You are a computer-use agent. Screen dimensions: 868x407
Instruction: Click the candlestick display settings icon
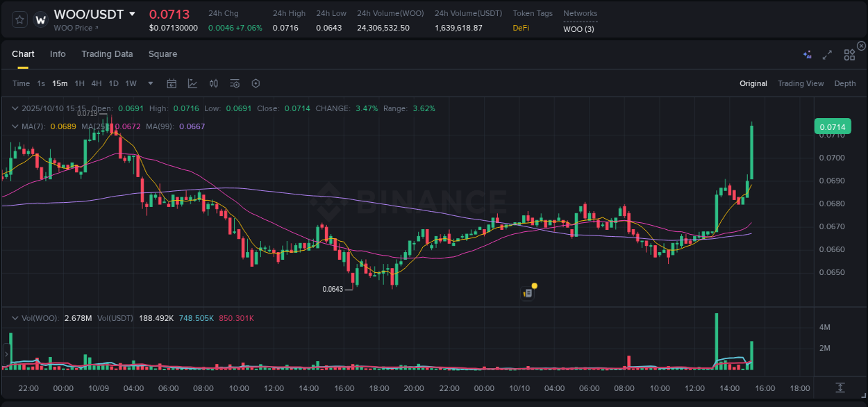(213, 83)
